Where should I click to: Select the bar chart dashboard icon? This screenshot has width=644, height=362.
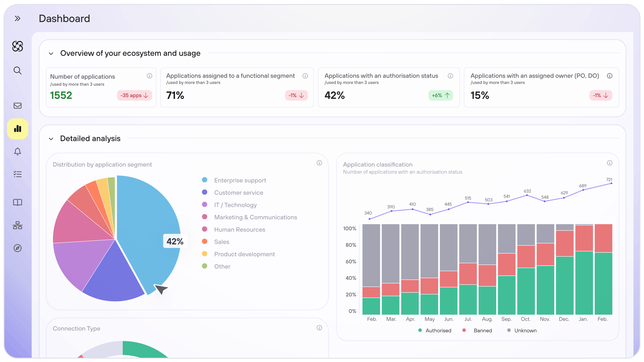pyautogui.click(x=17, y=129)
